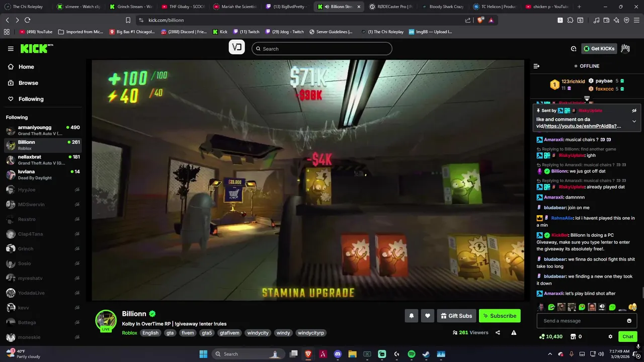Screen dimensions: 644x362
Task: Open offline channel YodadaLive
Action: tap(43, 293)
